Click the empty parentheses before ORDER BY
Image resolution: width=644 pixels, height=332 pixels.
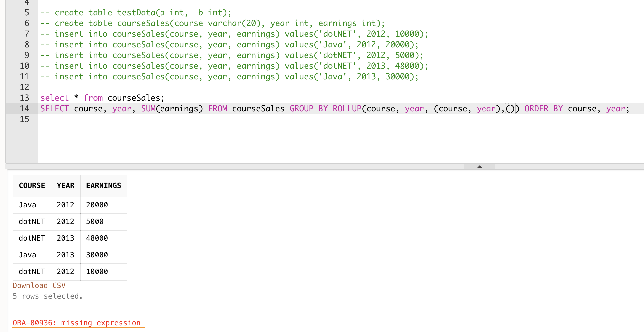pyautogui.click(x=510, y=109)
